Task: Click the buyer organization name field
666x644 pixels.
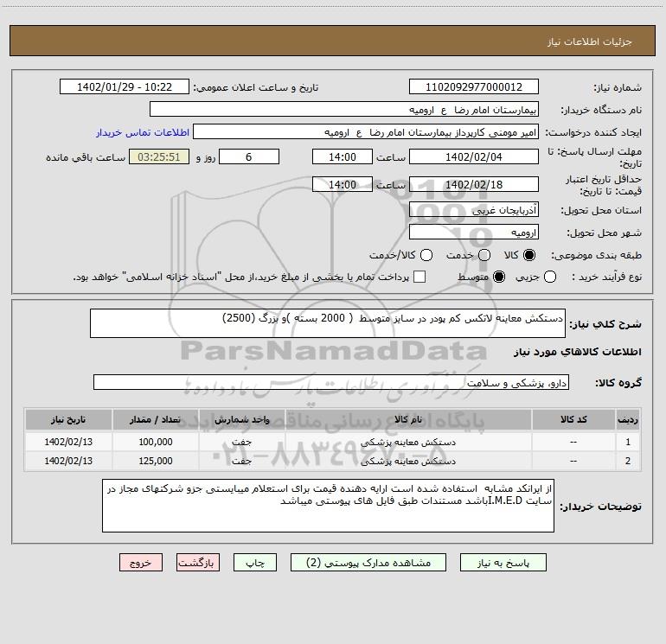Action: pyautogui.click(x=344, y=109)
